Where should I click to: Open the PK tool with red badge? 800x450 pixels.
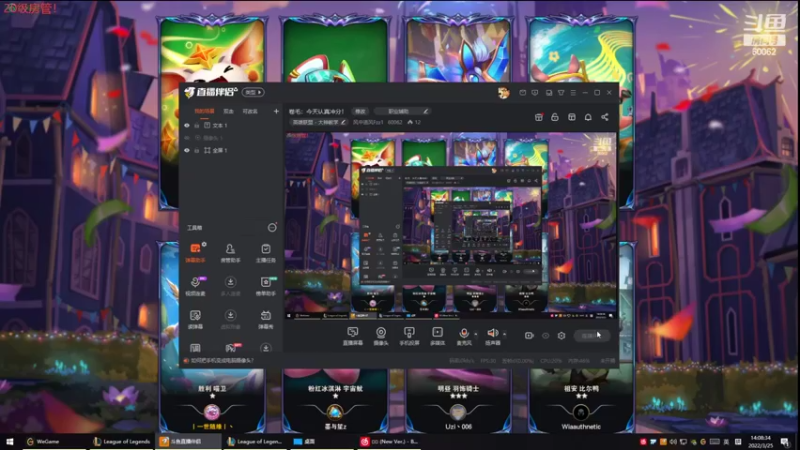coord(231,348)
